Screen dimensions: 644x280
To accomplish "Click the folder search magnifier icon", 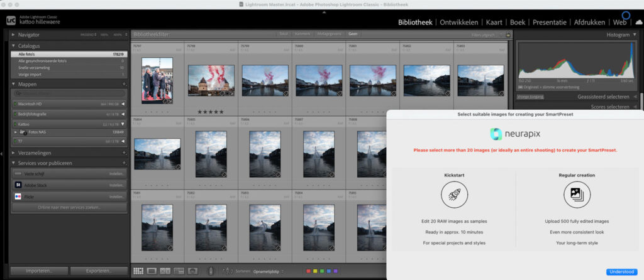I will tap(19, 94).
